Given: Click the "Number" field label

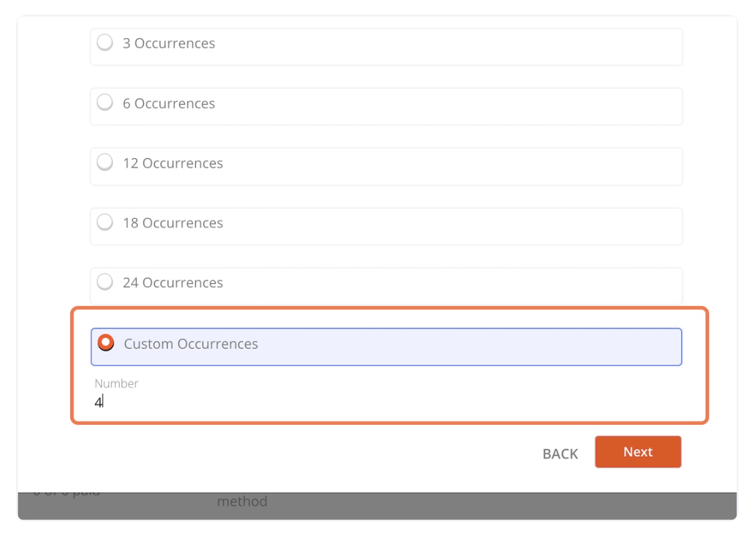Looking at the screenshot, I should tap(116, 383).
